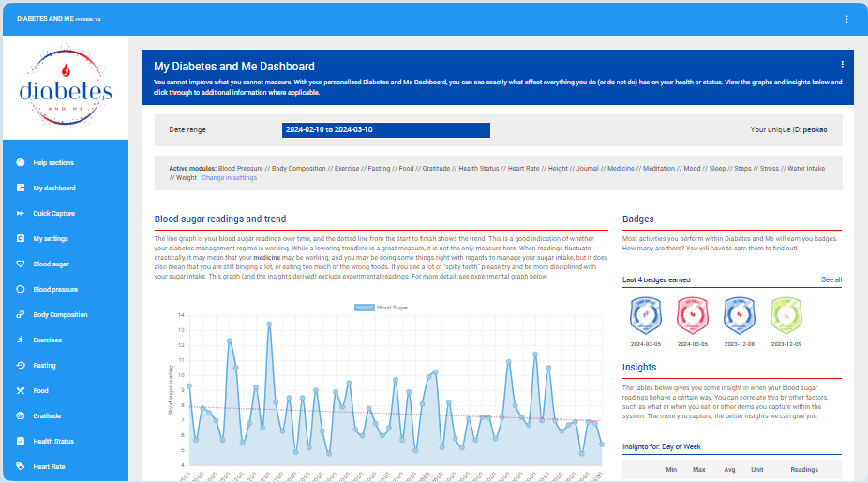Click the 'Badges' section heading
Viewport: 868px width, 483px height.
[637, 219]
